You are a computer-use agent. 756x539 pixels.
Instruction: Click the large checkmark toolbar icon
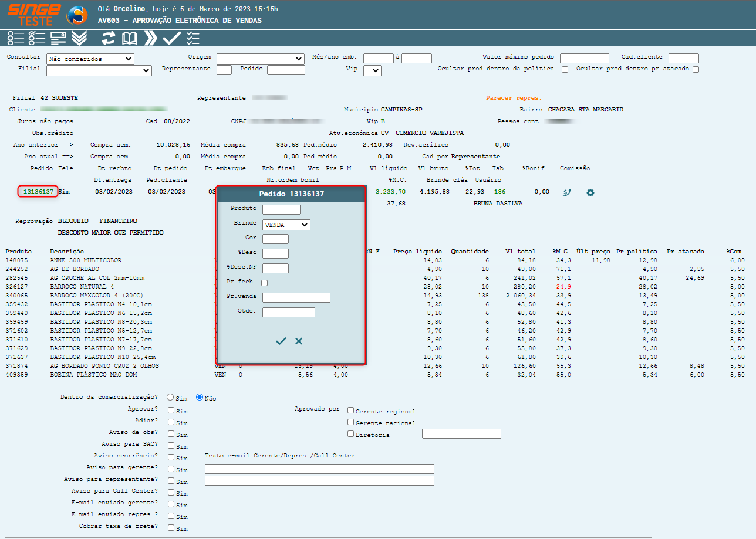coord(171,39)
